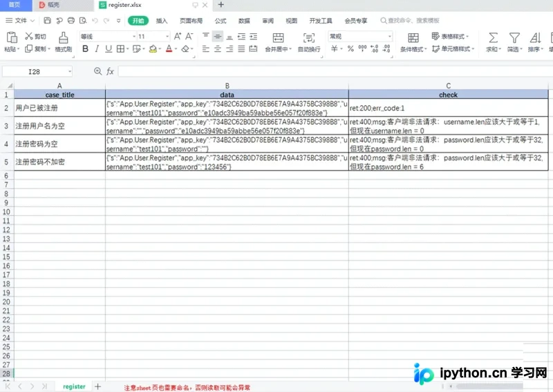Viewport: 553px width, 392px height.
Task: Open the font name dropdown
Action: [134, 37]
